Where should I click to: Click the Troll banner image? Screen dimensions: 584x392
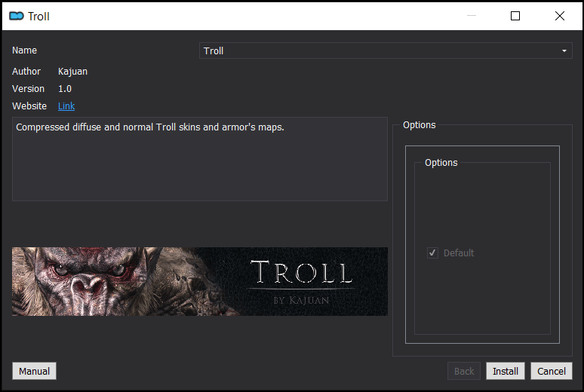coord(200,281)
